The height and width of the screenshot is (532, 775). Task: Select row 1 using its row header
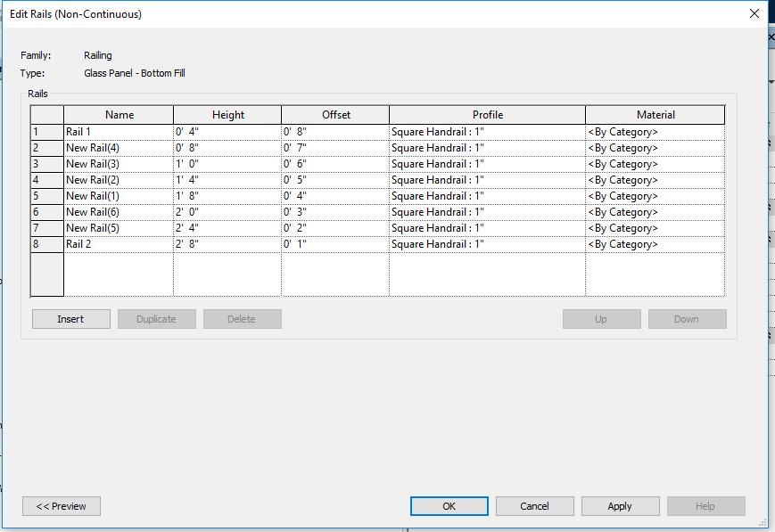pos(45,131)
